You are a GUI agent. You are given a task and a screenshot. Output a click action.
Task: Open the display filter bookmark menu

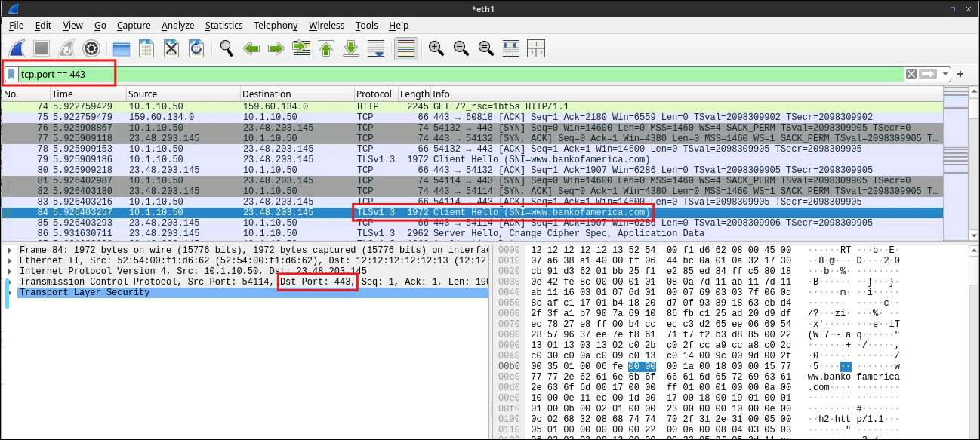[x=12, y=74]
